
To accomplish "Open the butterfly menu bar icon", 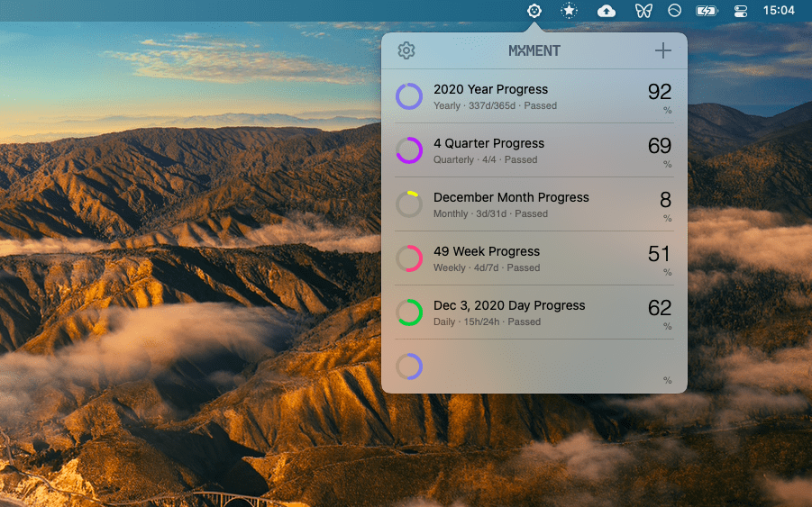I will (643, 11).
